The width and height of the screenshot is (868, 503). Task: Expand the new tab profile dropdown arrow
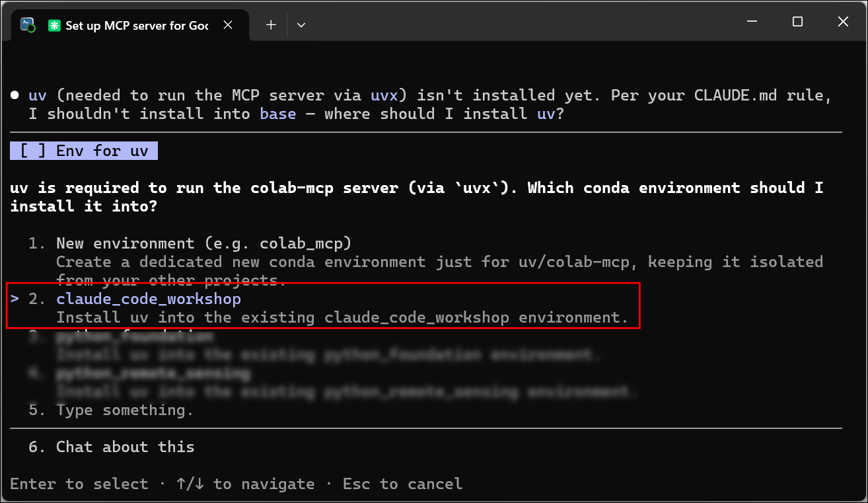pos(301,25)
